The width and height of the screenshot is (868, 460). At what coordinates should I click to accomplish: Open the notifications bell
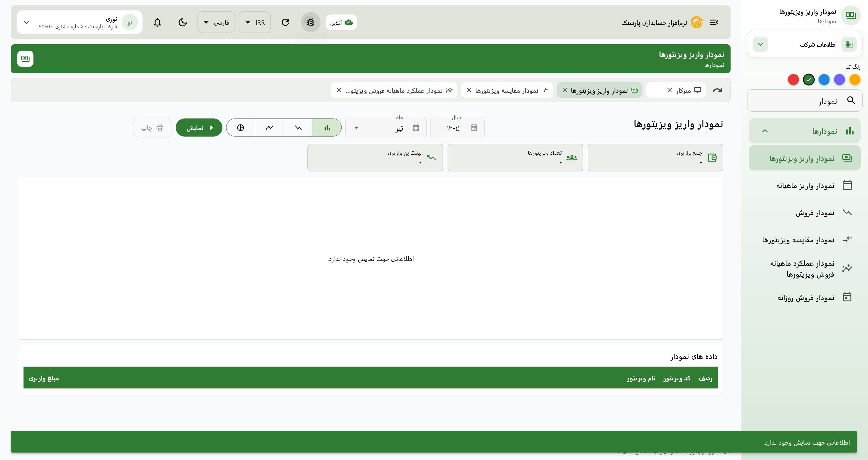click(x=157, y=22)
